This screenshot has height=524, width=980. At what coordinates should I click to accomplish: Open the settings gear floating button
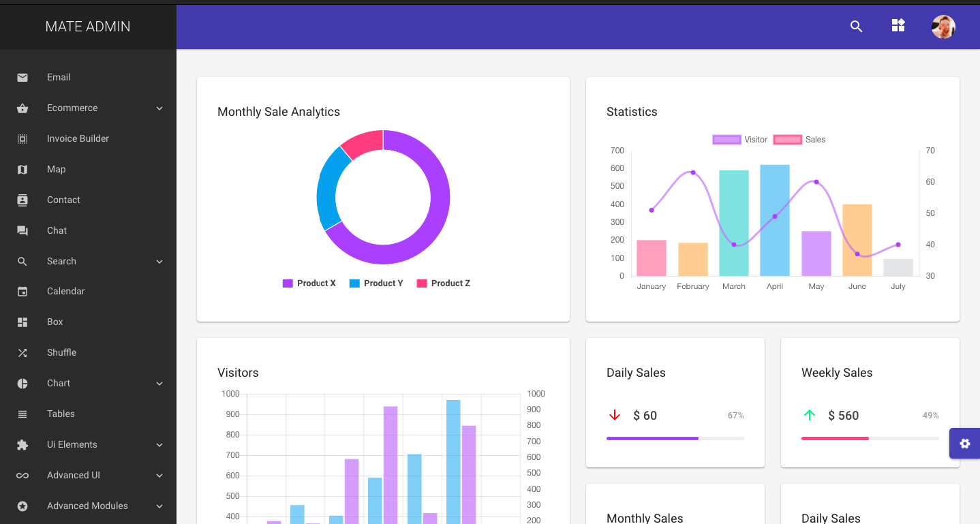pos(964,444)
